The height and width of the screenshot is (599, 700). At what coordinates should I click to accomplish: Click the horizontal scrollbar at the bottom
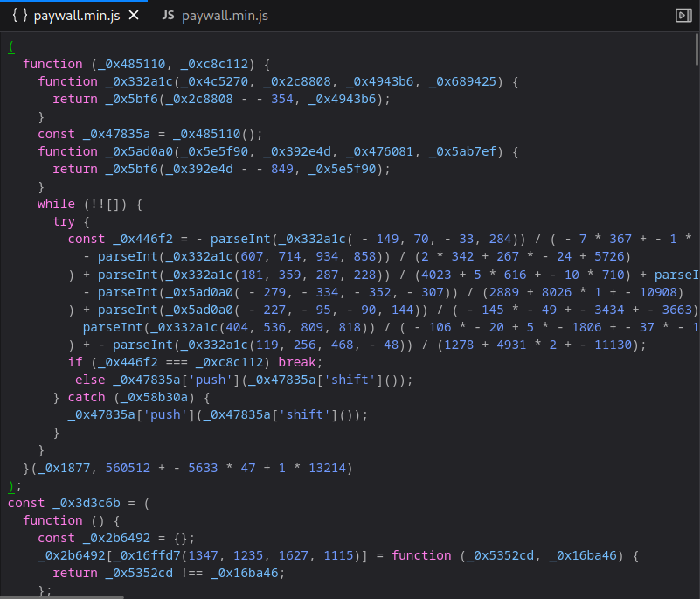click(x=61, y=594)
